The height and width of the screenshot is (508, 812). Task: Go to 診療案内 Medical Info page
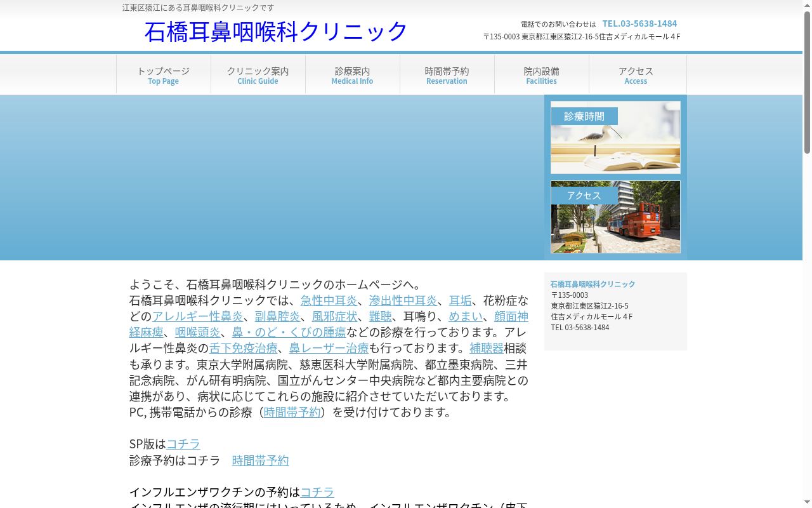click(x=353, y=74)
